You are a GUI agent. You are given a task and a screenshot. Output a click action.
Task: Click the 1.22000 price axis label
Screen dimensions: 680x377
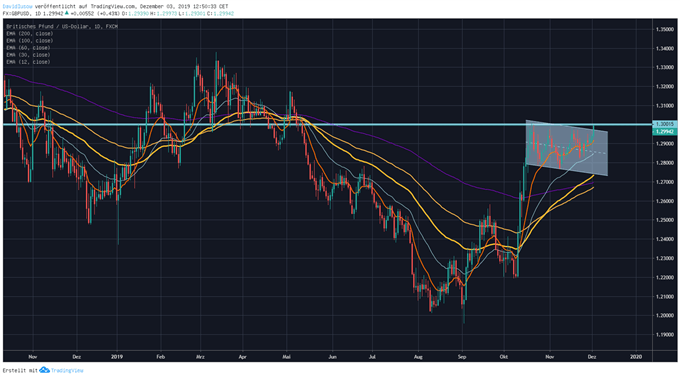click(664, 277)
